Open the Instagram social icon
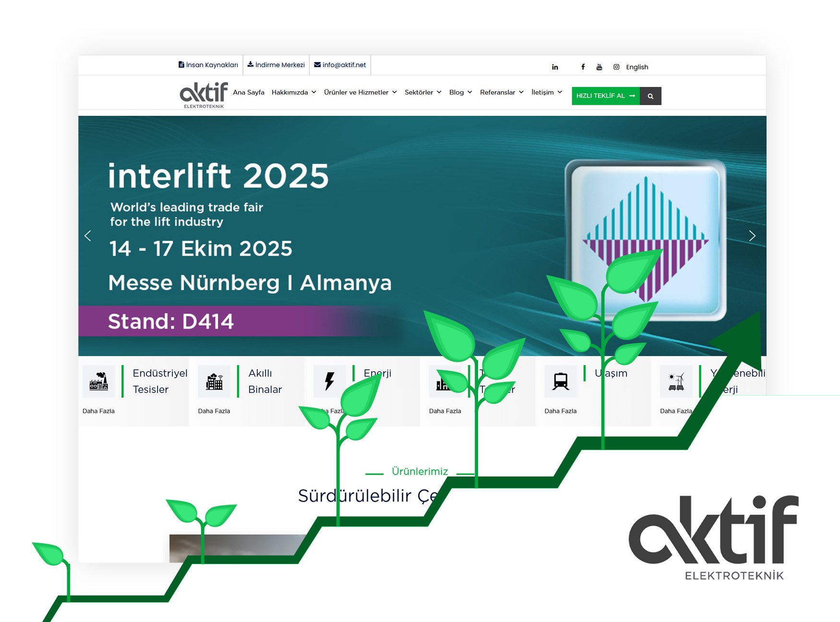 [x=616, y=67]
